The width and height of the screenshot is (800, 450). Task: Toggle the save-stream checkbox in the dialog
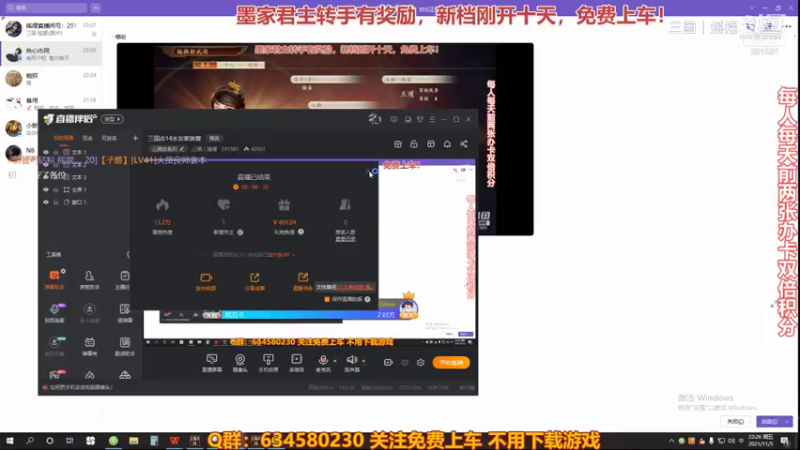327,299
